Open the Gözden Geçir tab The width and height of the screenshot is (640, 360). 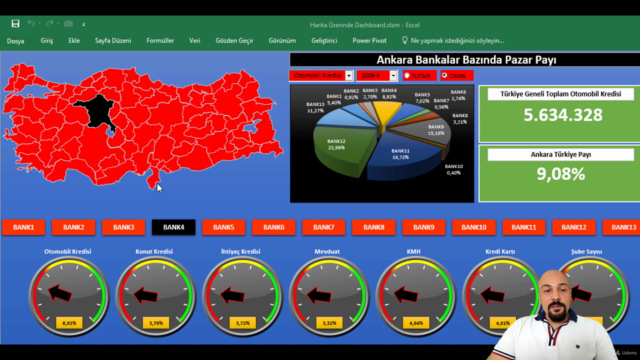[234, 40]
